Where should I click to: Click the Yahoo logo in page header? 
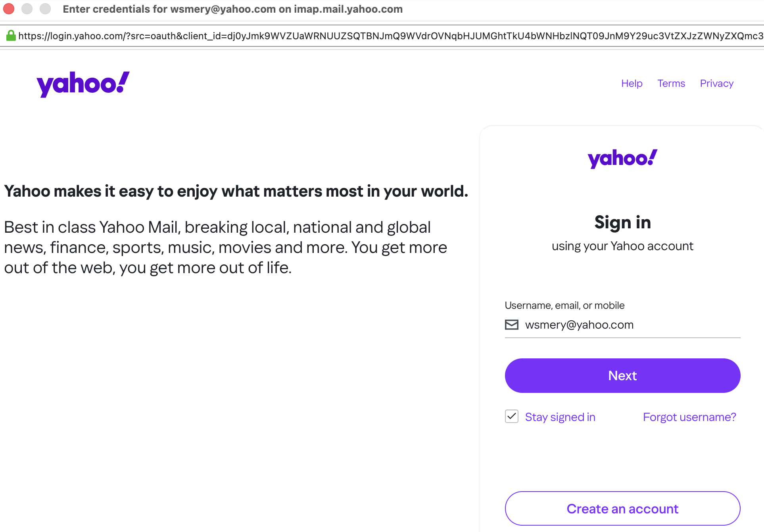pyautogui.click(x=83, y=84)
